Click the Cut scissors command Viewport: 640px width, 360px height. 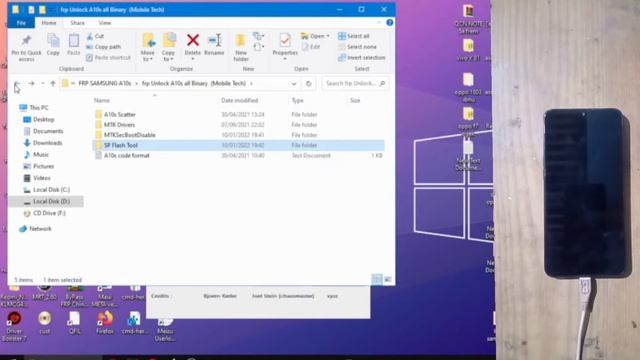(96, 36)
